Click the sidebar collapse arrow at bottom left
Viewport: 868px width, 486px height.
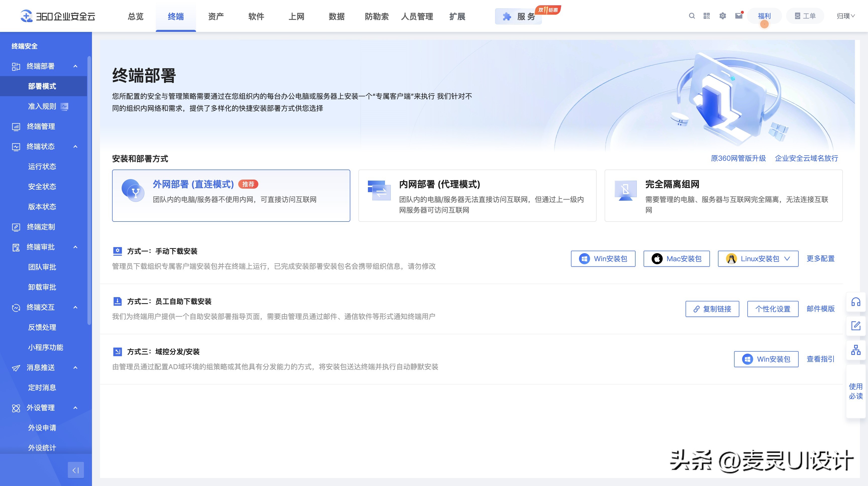(x=75, y=470)
